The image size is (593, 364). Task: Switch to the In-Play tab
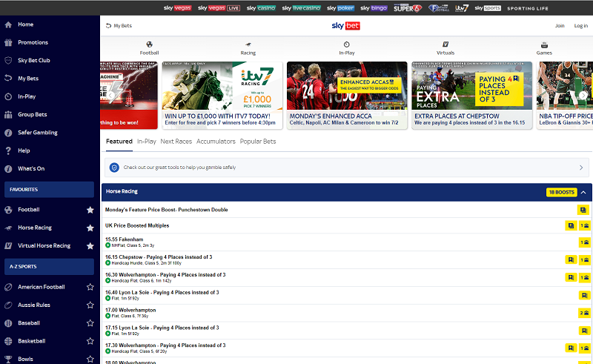point(146,142)
